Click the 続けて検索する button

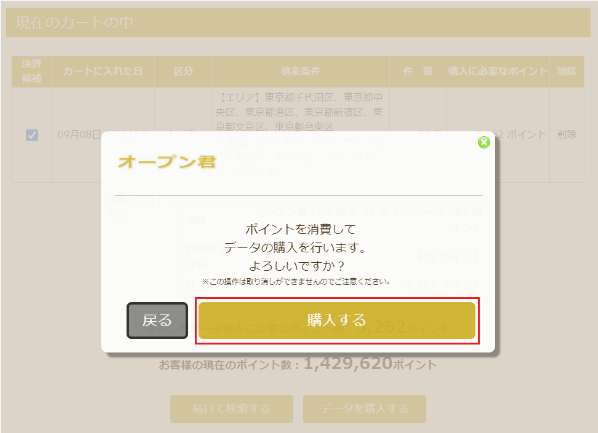tap(231, 409)
